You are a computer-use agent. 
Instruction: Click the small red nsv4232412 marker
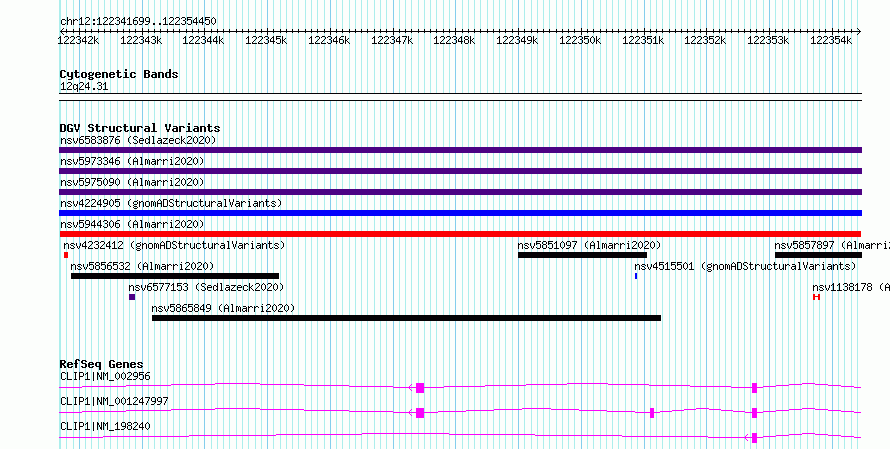point(66,255)
